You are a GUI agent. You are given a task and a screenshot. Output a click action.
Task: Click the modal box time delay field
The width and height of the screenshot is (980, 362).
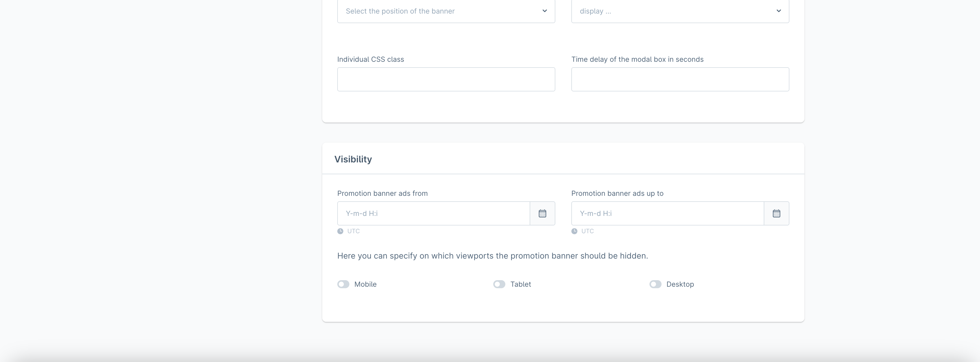point(680,80)
